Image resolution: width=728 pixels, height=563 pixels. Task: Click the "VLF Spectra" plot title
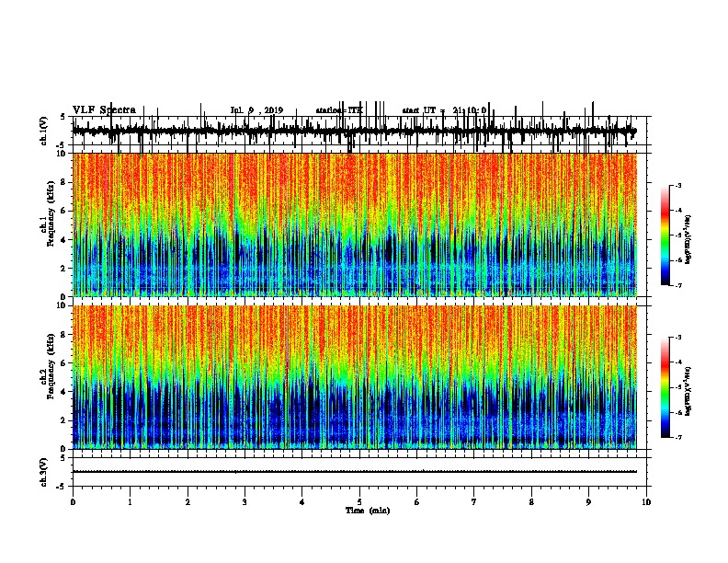(x=105, y=109)
